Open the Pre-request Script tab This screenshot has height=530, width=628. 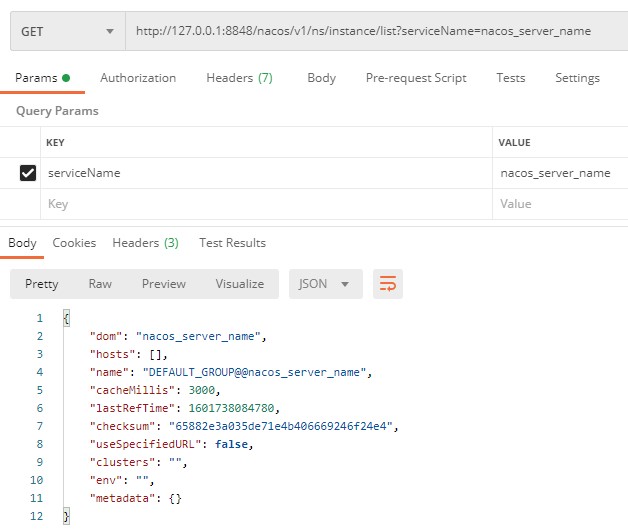point(416,78)
